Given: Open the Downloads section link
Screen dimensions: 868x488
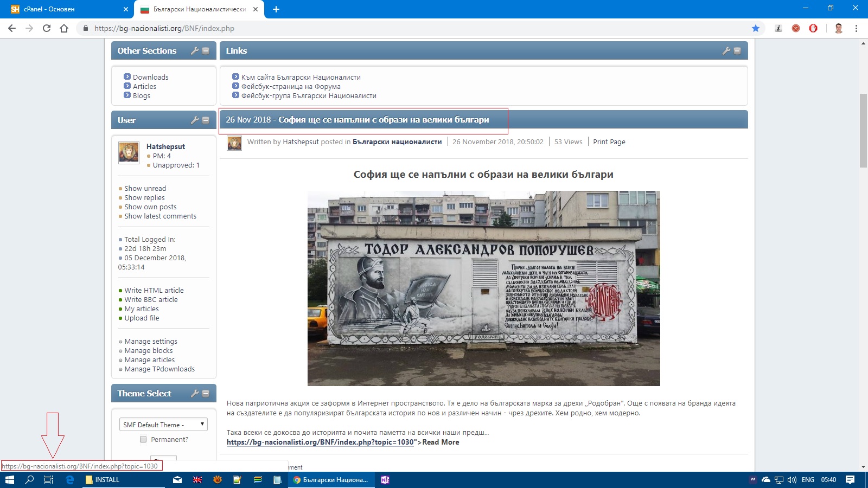Looking at the screenshot, I should click(x=150, y=77).
